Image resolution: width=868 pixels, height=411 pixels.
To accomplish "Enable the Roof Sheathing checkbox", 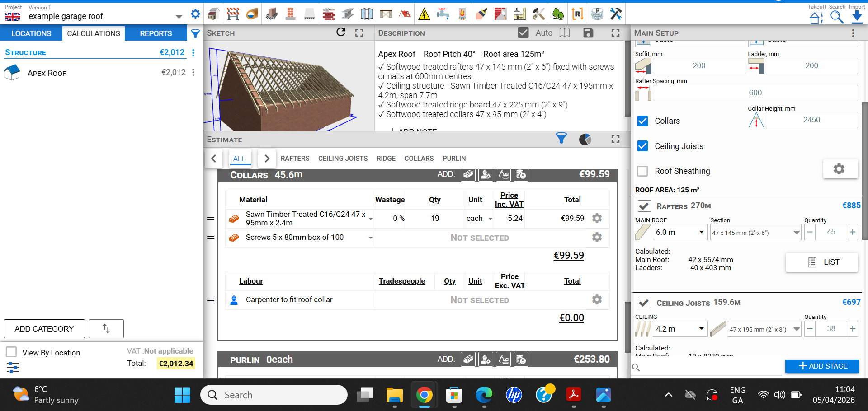I will pyautogui.click(x=642, y=171).
